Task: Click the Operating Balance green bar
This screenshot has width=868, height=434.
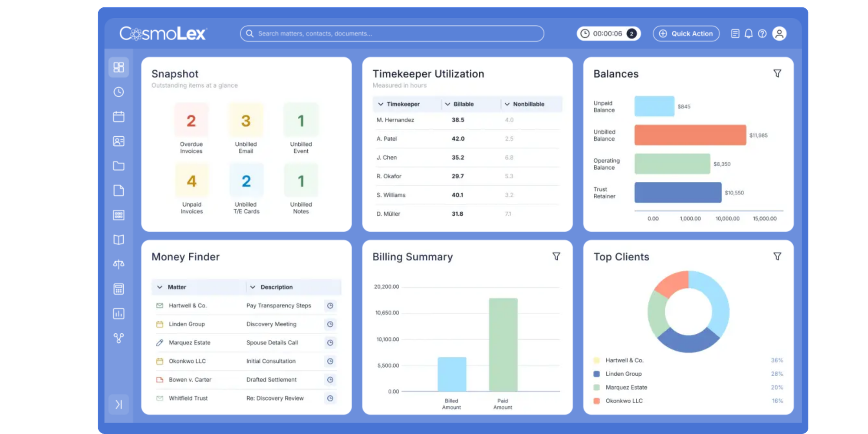Action: click(x=672, y=164)
